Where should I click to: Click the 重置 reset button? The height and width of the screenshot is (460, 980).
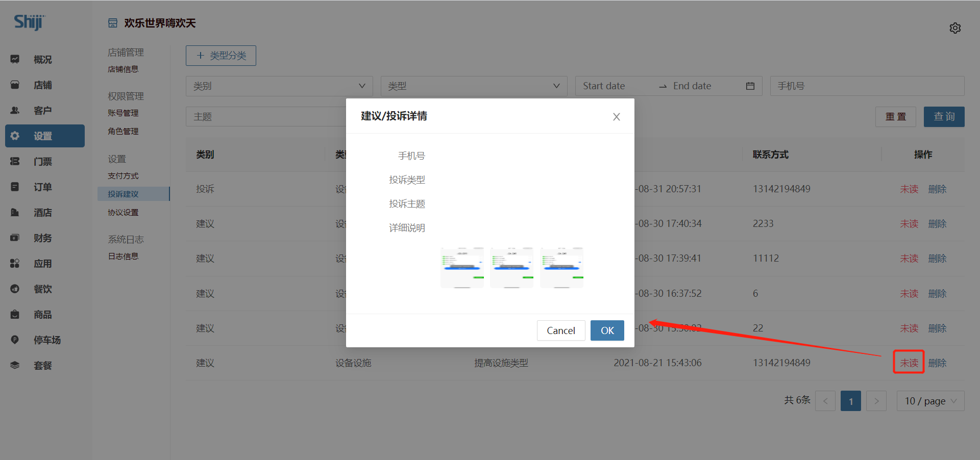click(896, 117)
